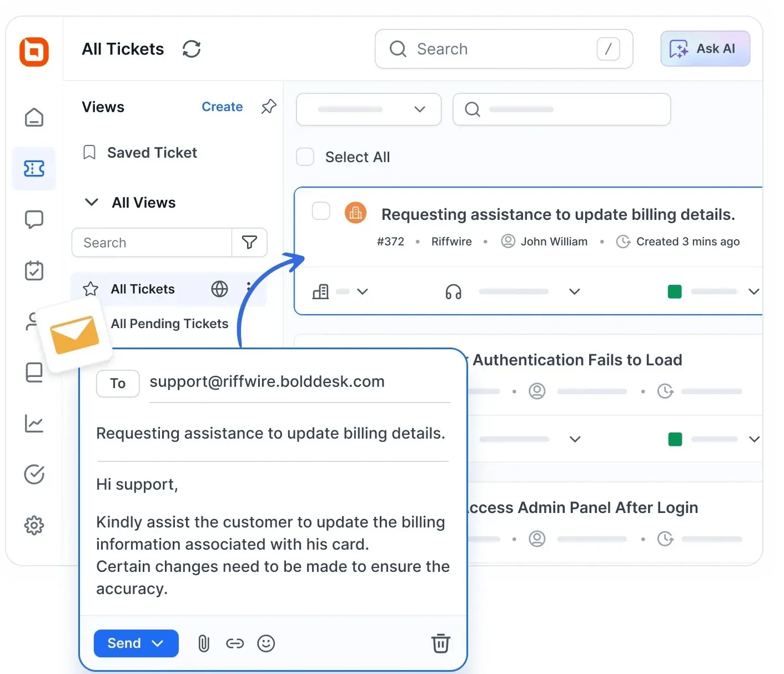Expand the status dropdown on ticket #372
Image resolution: width=784 pixels, height=674 pixels.
click(x=753, y=291)
